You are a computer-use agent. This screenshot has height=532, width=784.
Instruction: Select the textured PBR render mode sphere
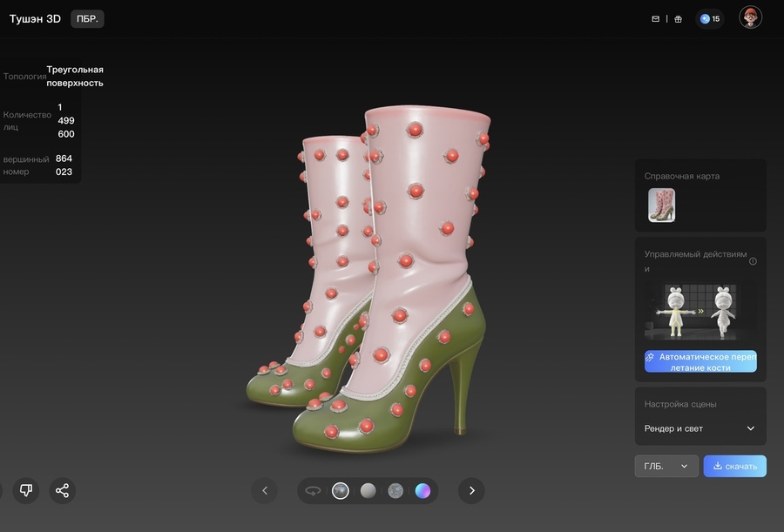[341, 491]
